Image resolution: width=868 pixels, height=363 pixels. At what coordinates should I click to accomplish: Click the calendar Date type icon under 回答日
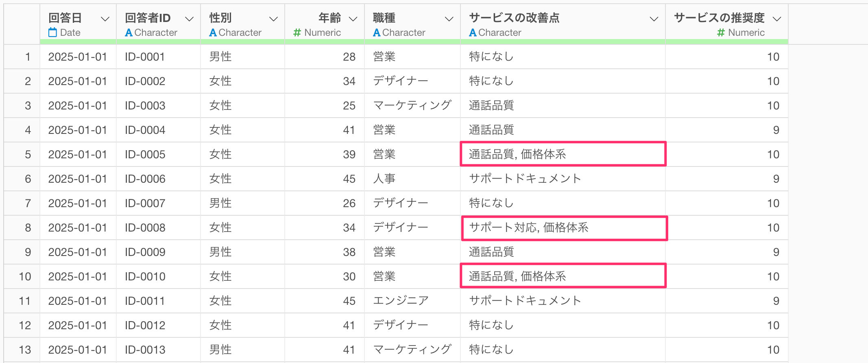pyautogui.click(x=52, y=33)
